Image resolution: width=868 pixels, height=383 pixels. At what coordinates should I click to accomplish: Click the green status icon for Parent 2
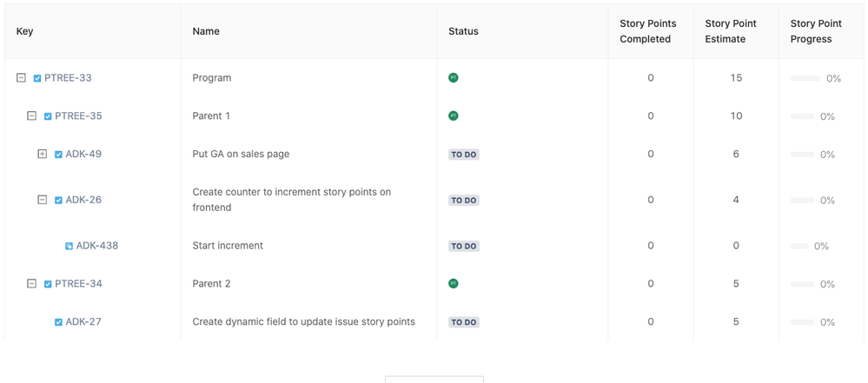click(x=454, y=284)
